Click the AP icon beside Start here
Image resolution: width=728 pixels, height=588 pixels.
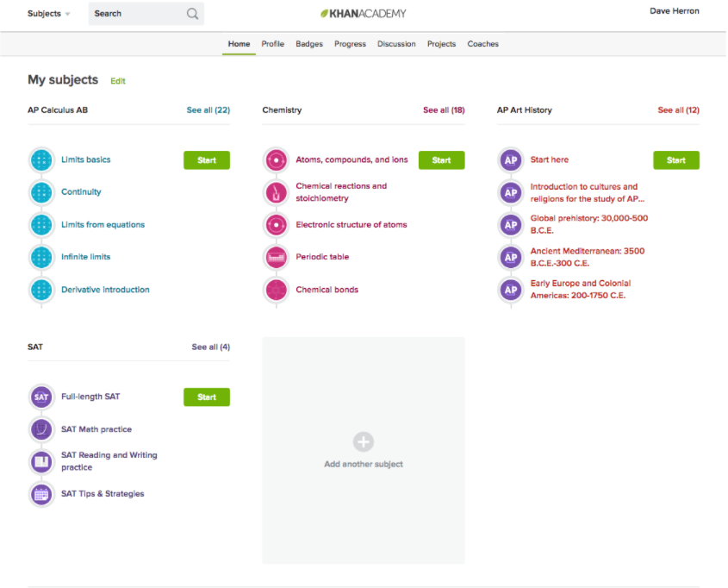tap(511, 160)
